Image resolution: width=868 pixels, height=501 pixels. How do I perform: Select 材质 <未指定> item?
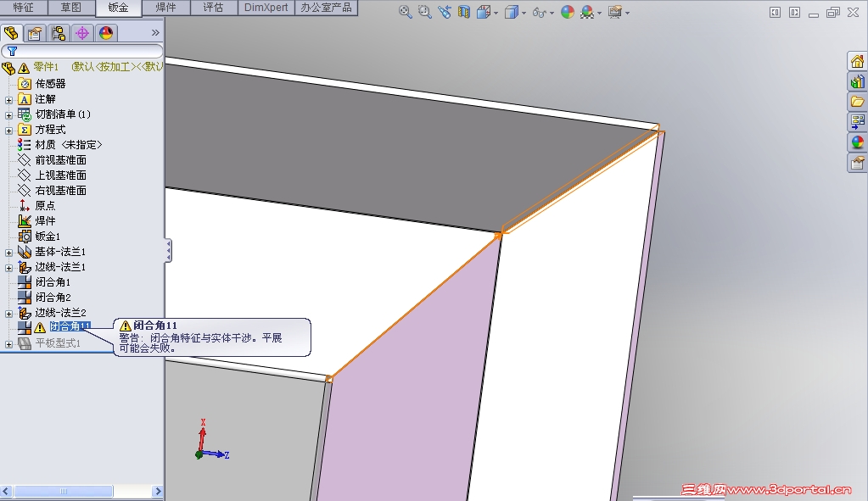[x=69, y=145]
